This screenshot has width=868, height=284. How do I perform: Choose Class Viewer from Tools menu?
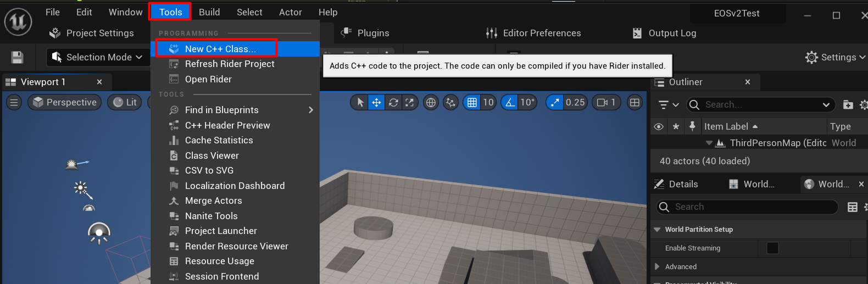click(x=212, y=155)
